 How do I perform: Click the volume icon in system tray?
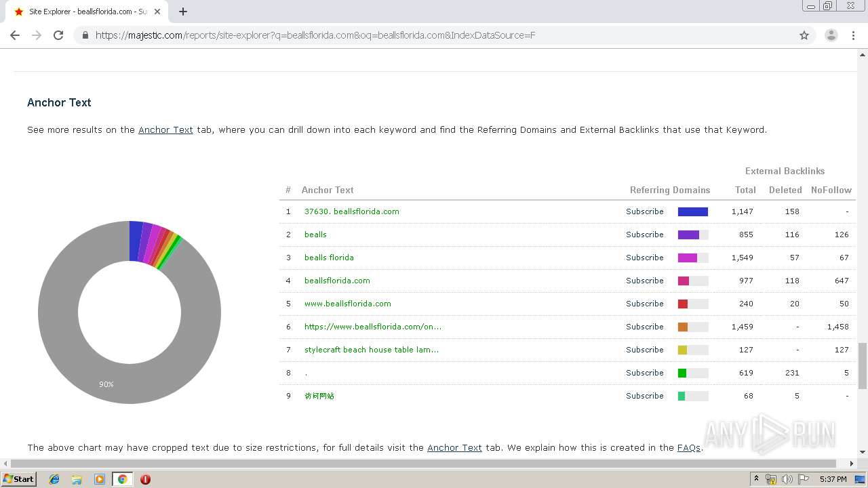[x=787, y=479]
